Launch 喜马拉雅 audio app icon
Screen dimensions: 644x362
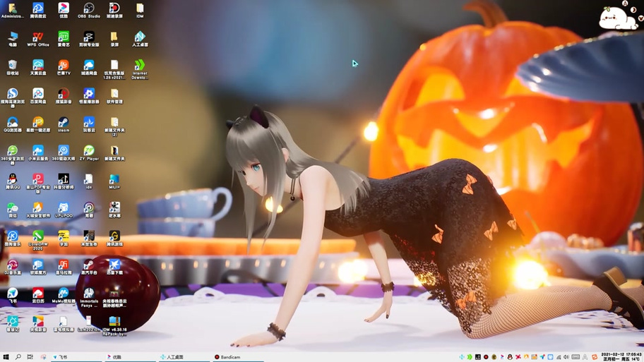(64, 266)
